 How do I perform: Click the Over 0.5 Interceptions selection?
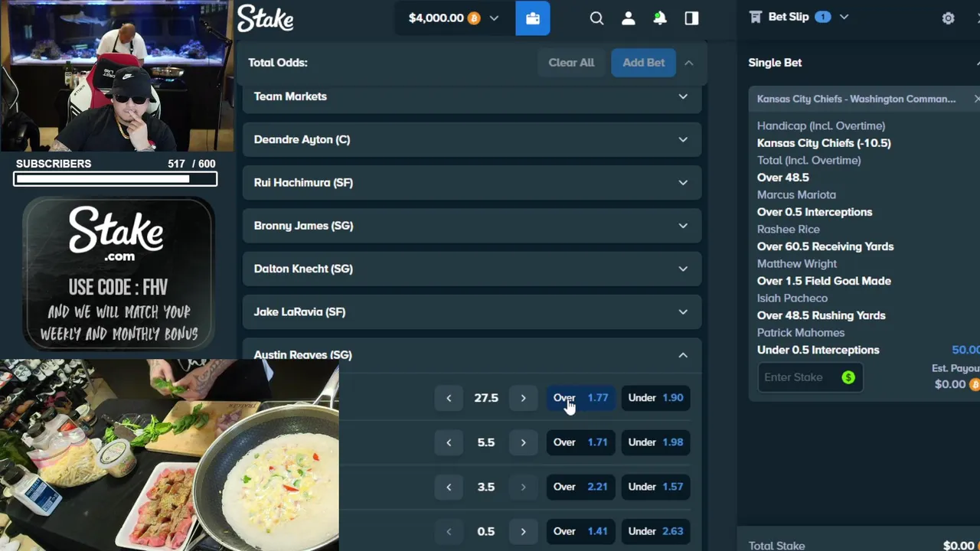(x=815, y=212)
